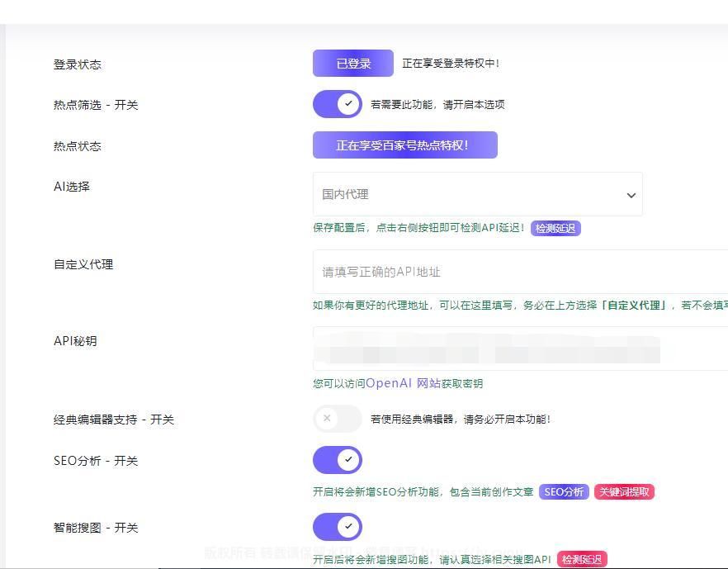Screen dimensions: 728x569
Task: Click purple 检测延迟 badge under AI选择
Action: [x=555, y=229]
